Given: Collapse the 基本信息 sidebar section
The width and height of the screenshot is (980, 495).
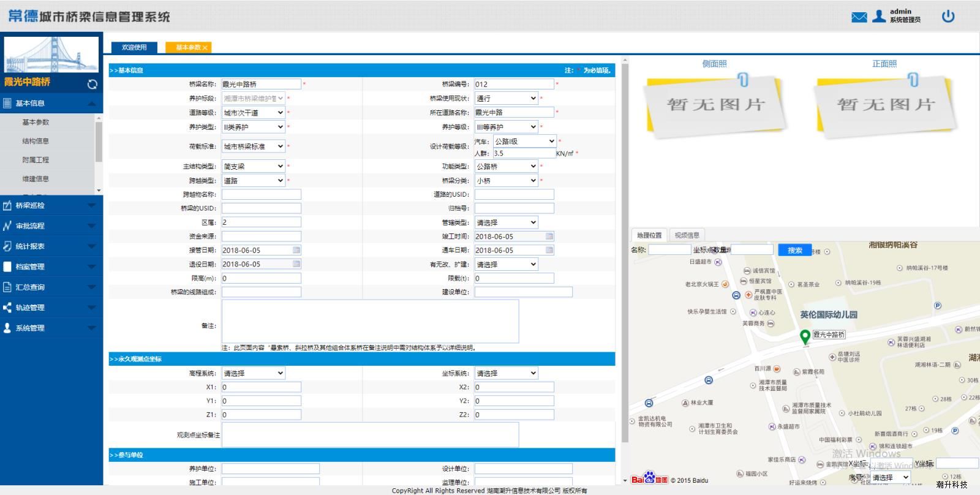Looking at the screenshot, I should click(92, 104).
